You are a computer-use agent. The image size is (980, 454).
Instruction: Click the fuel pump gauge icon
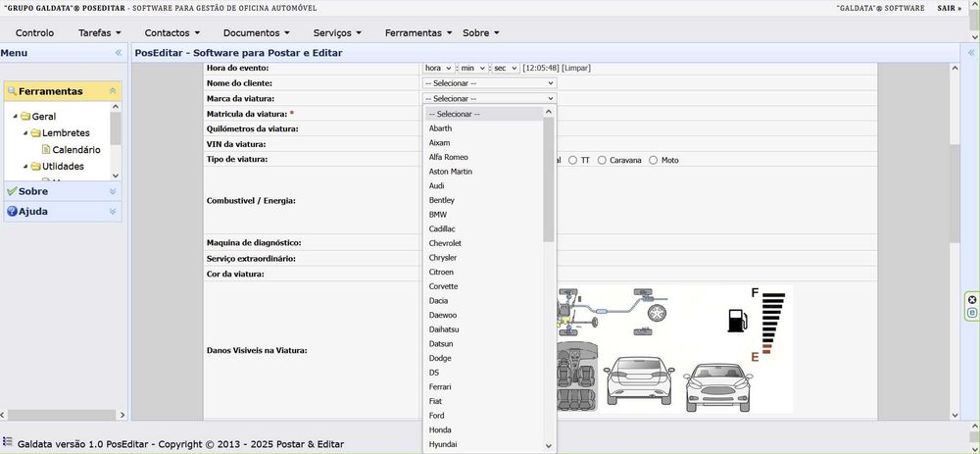pyautogui.click(x=738, y=321)
